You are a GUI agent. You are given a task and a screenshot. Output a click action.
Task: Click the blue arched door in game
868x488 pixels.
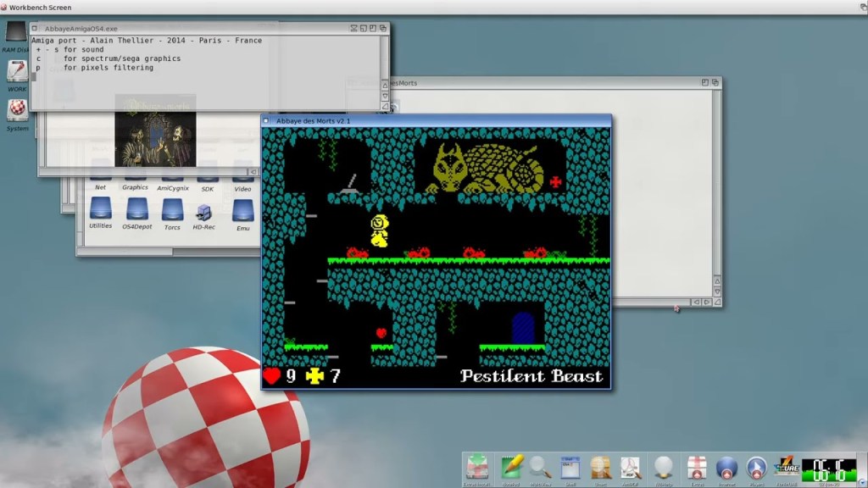(x=523, y=327)
